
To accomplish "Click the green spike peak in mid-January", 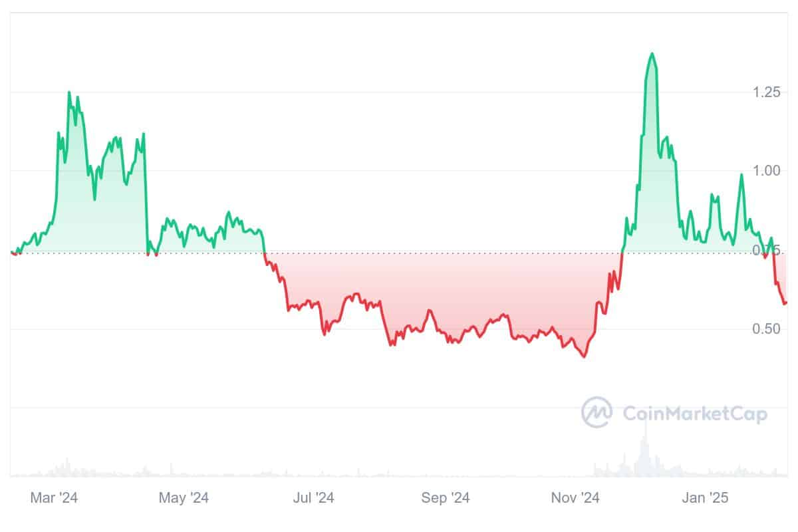I will click(x=741, y=175).
